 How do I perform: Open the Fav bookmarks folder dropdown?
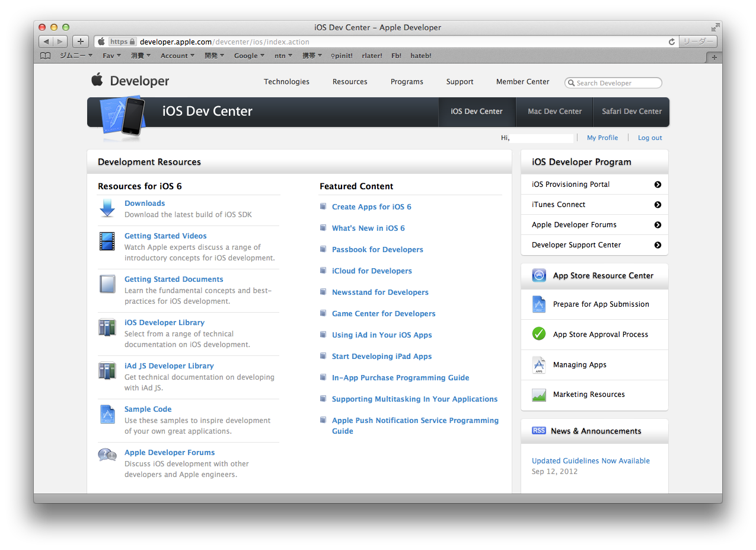click(111, 56)
